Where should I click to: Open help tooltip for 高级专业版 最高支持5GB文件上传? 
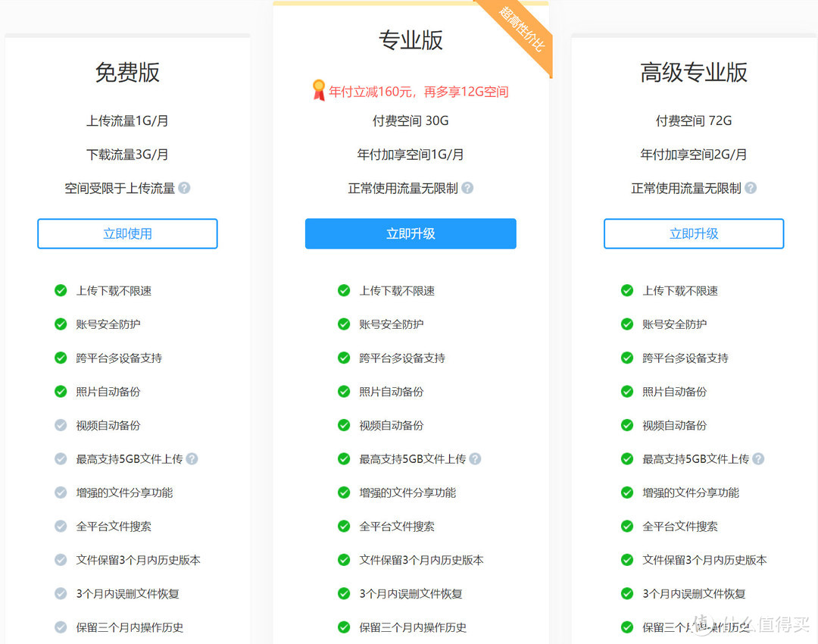click(x=758, y=458)
